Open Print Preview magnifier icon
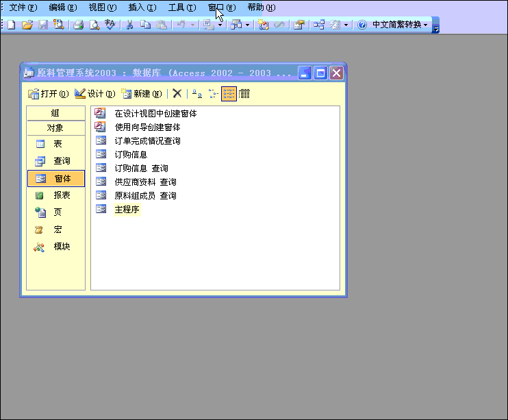This screenshot has height=420, width=508. click(x=94, y=25)
